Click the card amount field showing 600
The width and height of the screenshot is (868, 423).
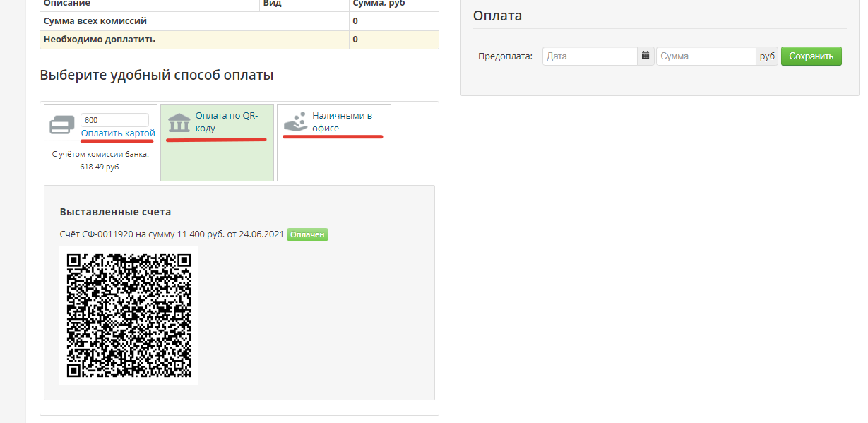tap(114, 120)
